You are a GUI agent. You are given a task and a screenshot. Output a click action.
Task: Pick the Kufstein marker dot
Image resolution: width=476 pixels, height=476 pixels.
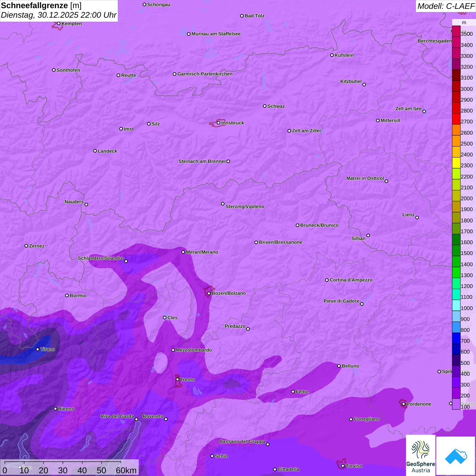(332, 55)
